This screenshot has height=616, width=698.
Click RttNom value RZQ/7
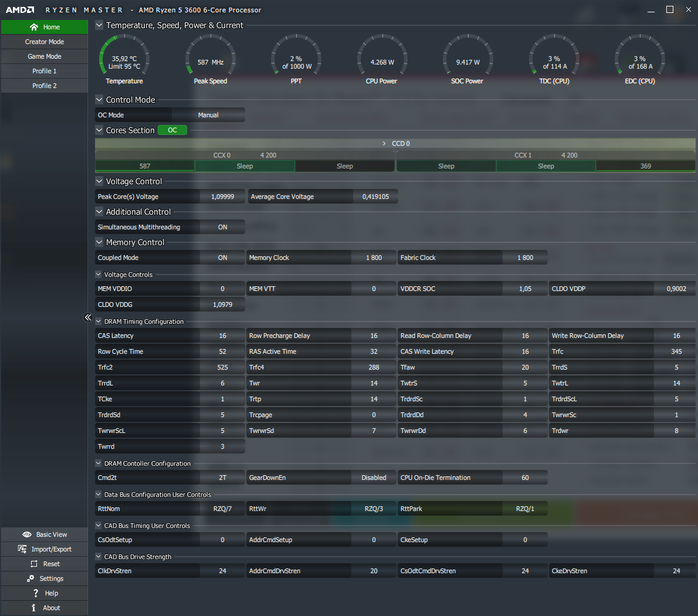click(x=222, y=509)
